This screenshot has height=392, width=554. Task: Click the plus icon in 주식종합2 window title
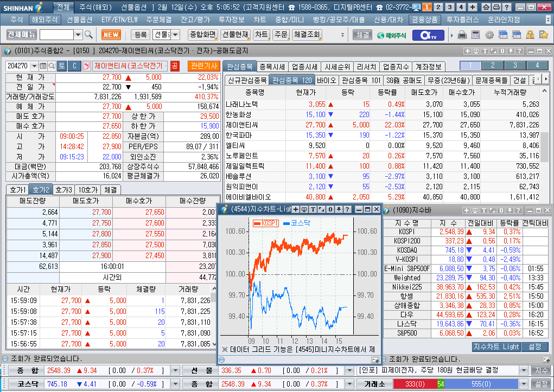pos(467,51)
